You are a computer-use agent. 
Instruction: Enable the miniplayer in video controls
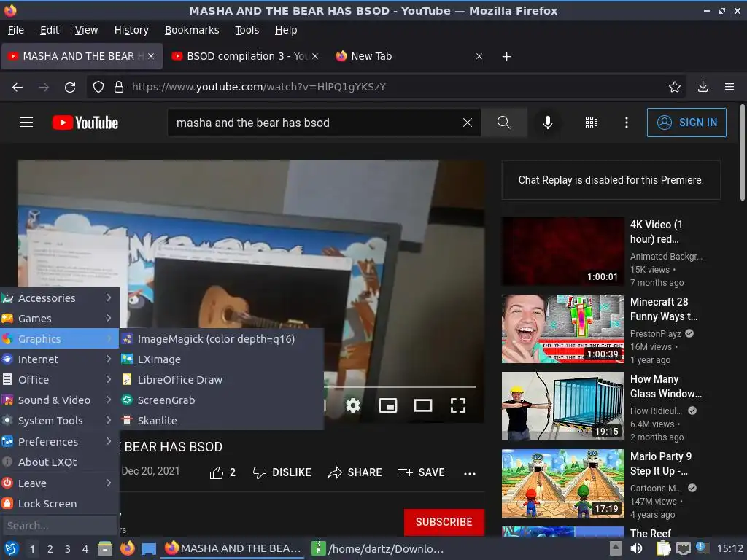pyautogui.click(x=388, y=405)
